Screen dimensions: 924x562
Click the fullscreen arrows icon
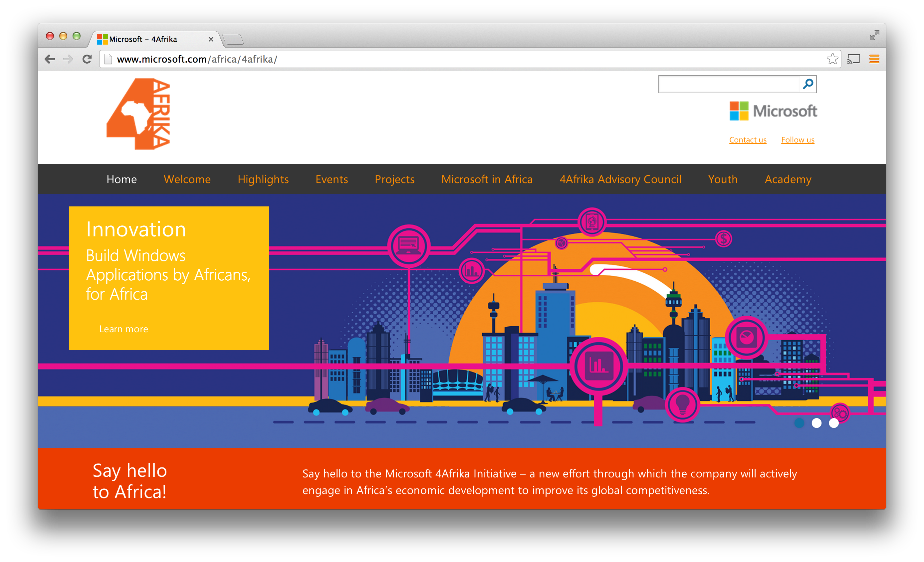pos(874,35)
